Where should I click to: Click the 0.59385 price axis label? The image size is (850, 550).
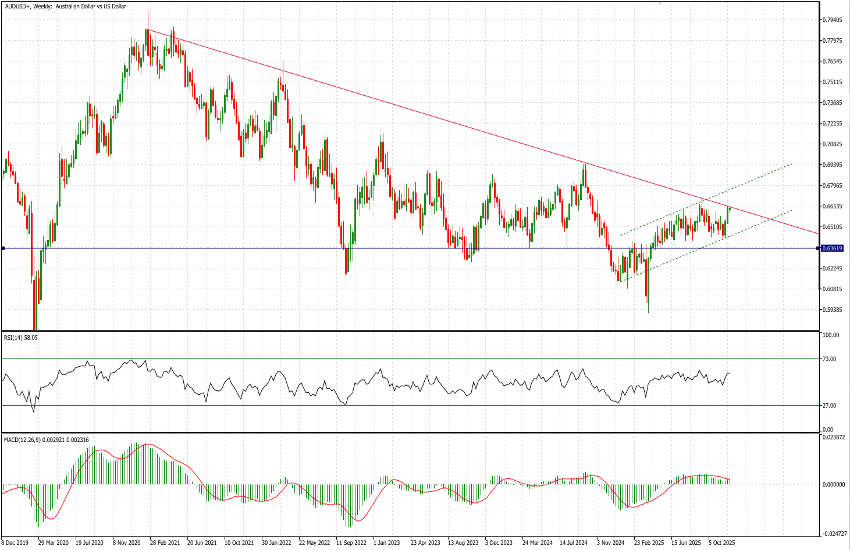pos(832,309)
